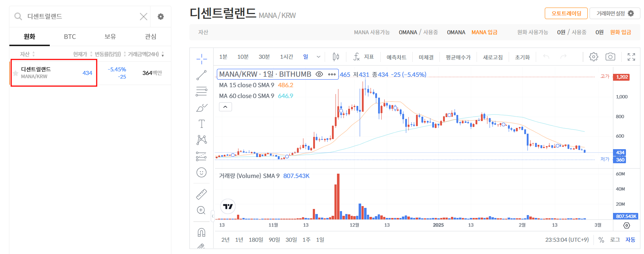Screen dimensions: 644x254
Task: Click the 원화 입금 link
Action: pos(621,32)
